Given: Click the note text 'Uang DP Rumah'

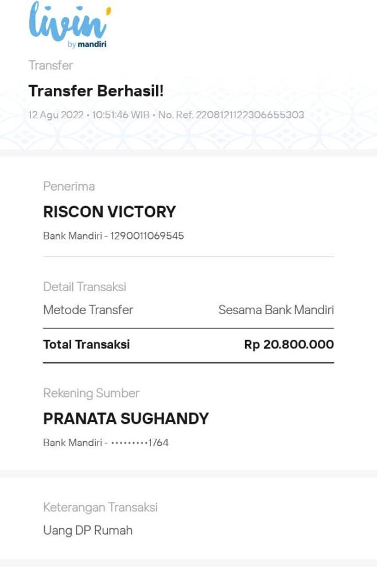Looking at the screenshot, I should pyautogui.click(x=87, y=530).
